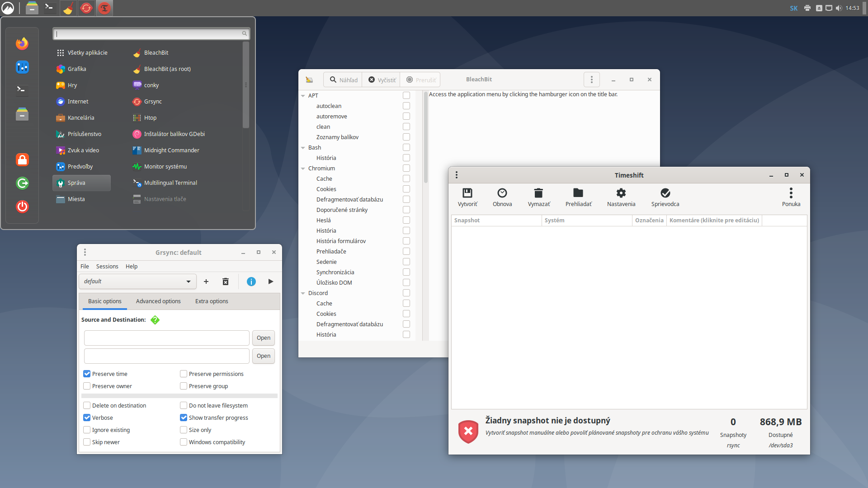Image resolution: width=868 pixels, height=488 pixels.
Task: Click Grsync info simulation icon
Action: [251, 282]
